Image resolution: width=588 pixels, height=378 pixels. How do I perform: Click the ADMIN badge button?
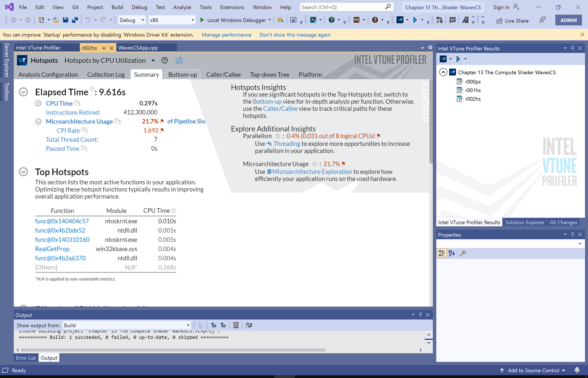point(568,20)
